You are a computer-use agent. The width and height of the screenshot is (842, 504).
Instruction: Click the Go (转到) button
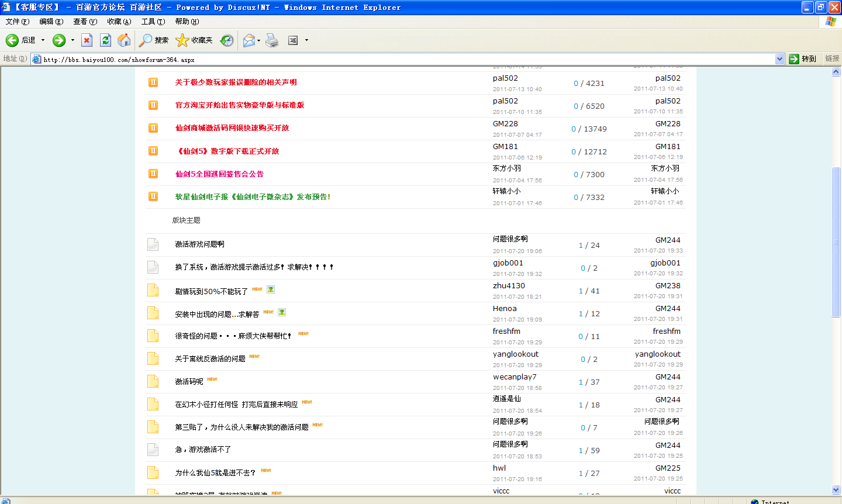(x=803, y=58)
